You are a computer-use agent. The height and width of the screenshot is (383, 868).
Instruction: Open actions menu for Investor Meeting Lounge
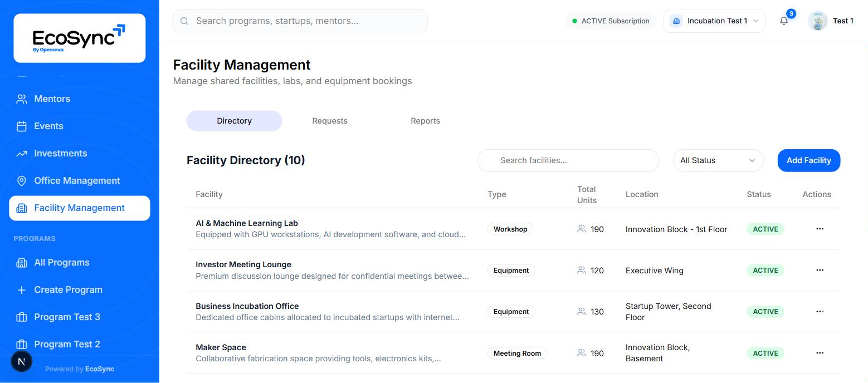820,270
